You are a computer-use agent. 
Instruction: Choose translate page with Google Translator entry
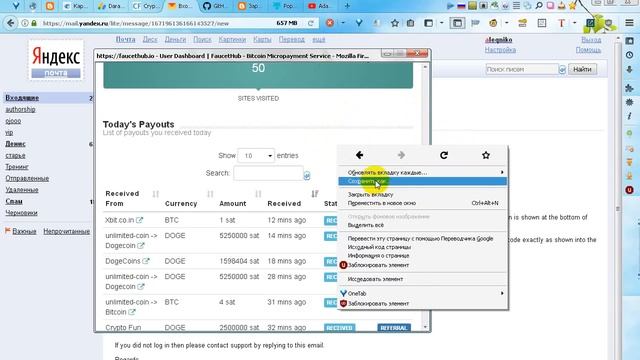[420, 238]
